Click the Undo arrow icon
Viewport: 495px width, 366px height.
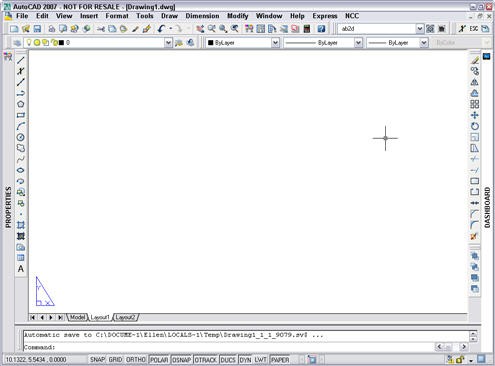pyautogui.click(x=162, y=29)
